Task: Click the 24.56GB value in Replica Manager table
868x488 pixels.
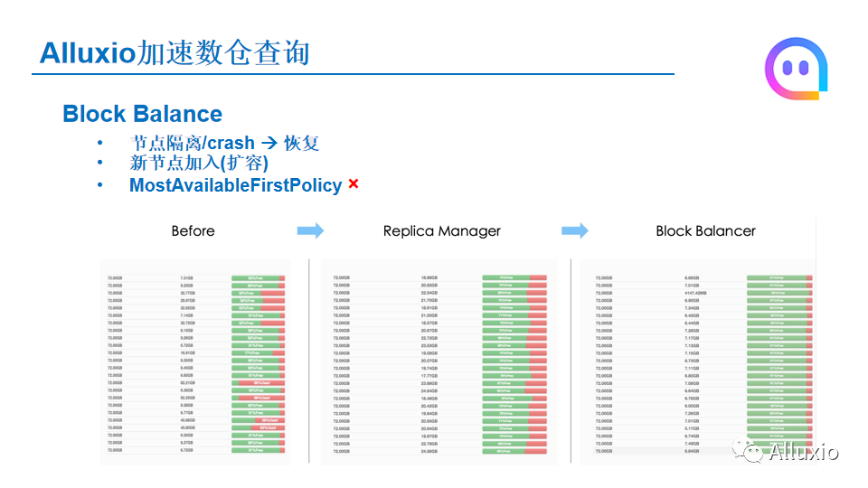Action: (429, 451)
